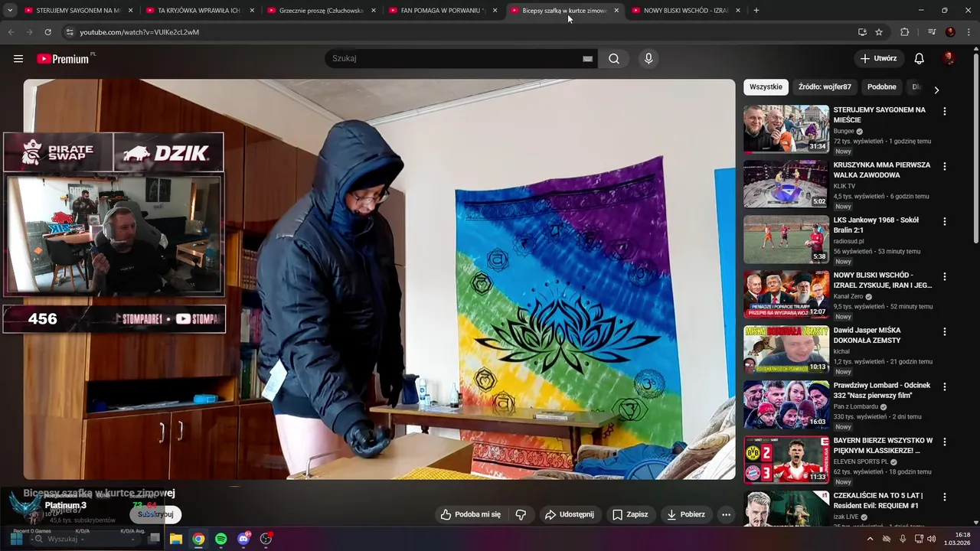The width and height of the screenshot is (980, 551).
Task: Click the Pobierz download button
Action: (x=686, y=514)
